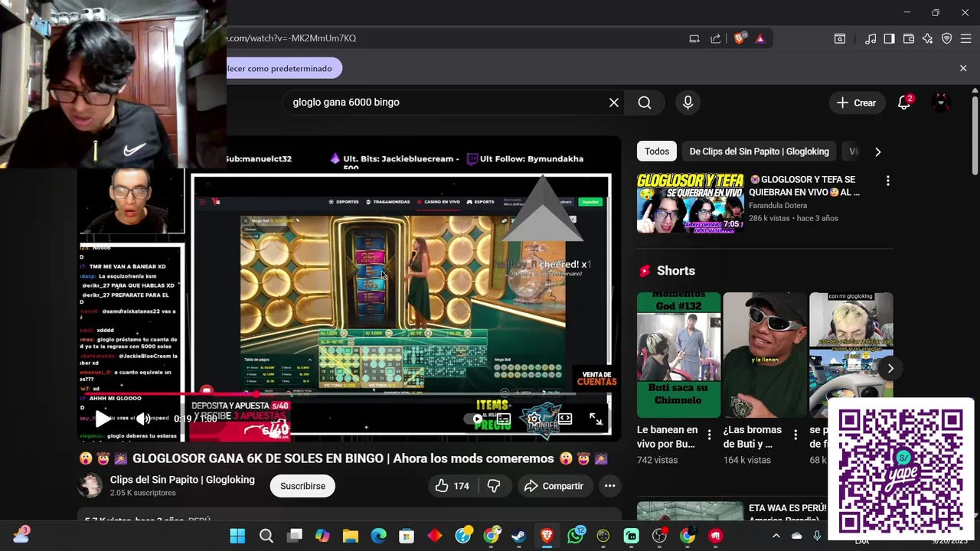This screenshot has width=980, height=551.
Task: Mute the video volume
Action: (143, 419)
